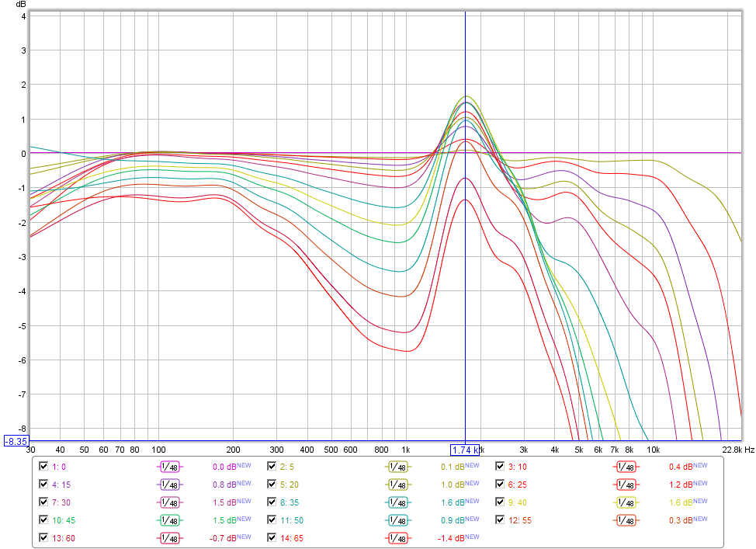
Task: Click the 1/48 smoothing icon for trace '12: 55'
Action: pos(626,520)
